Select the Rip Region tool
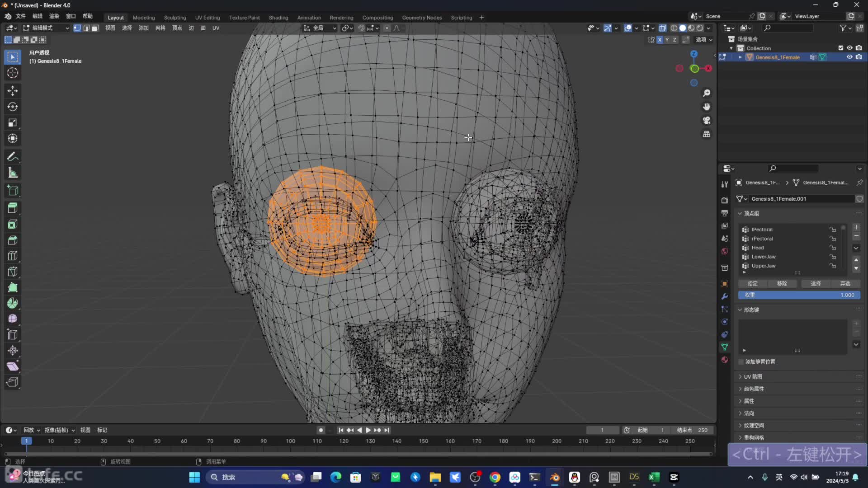This screenshot has width=868, height=488. 13,382
